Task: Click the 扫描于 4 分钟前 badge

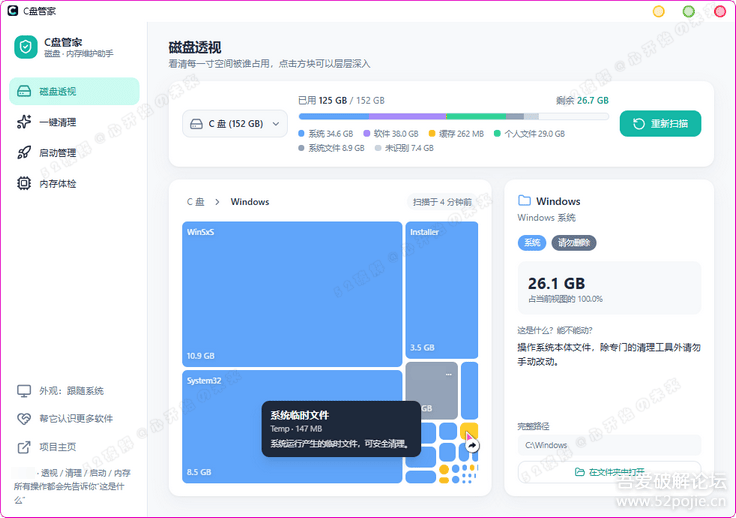Action: click(x=442, y=202)
